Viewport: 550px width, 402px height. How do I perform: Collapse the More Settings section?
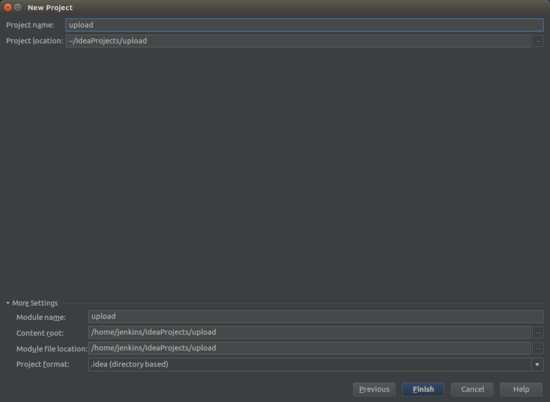(x=8, y=303)
